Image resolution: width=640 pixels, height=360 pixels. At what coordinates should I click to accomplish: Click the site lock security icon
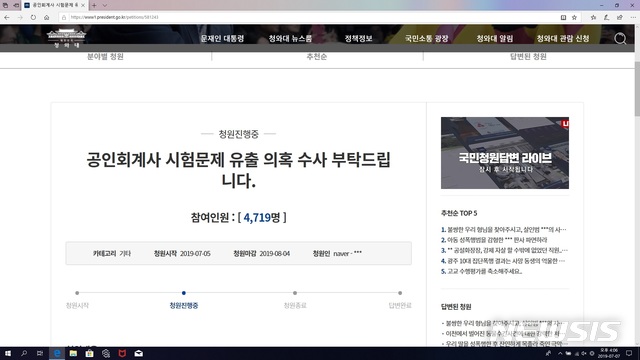tap(64, 17)
